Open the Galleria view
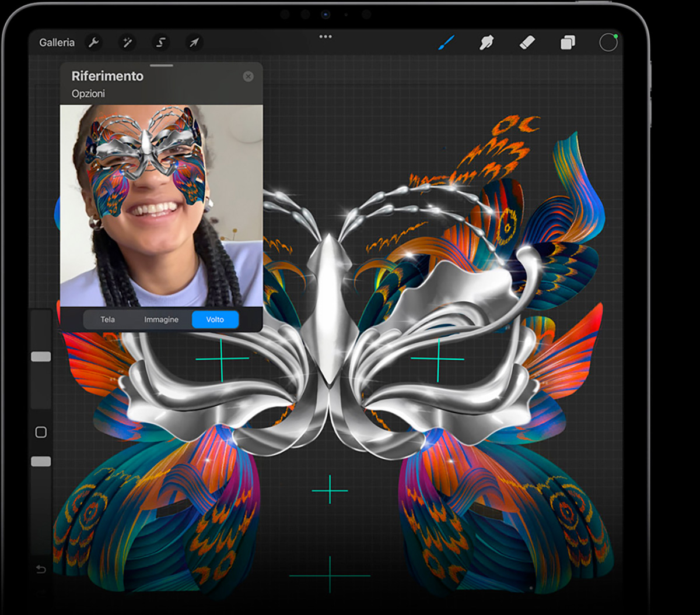Screen dimensions: 700x615 [57, 43]
